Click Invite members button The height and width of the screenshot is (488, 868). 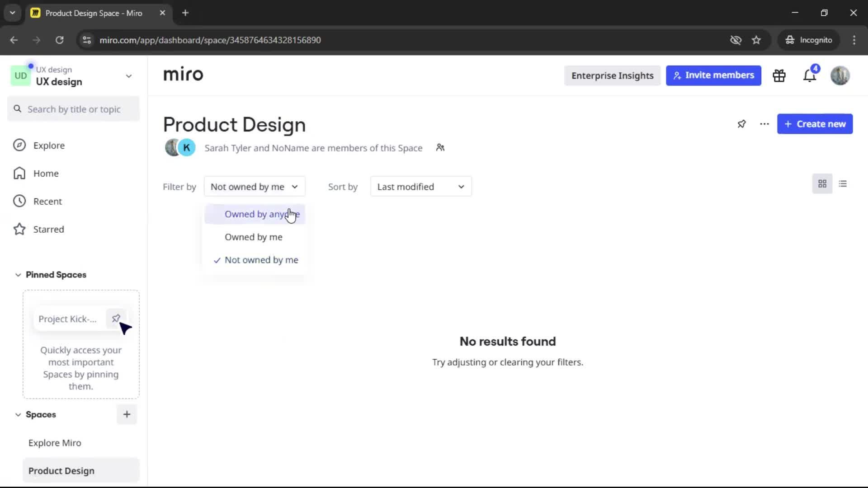[713, 75]
